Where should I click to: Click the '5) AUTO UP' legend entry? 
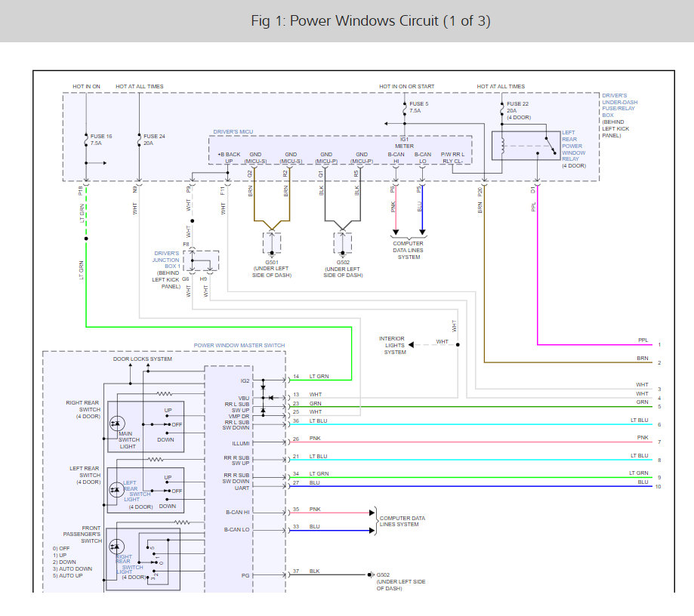point(67,576)
